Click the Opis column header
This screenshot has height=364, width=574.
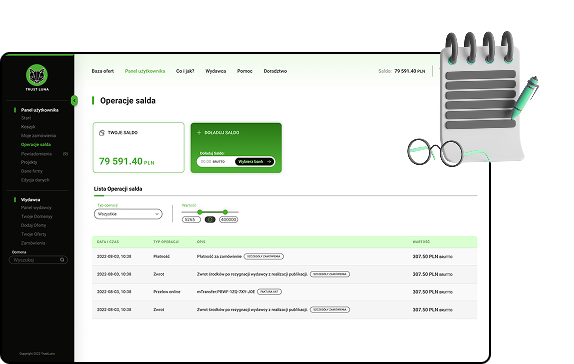pyautogui.click(x=201, y=242)
